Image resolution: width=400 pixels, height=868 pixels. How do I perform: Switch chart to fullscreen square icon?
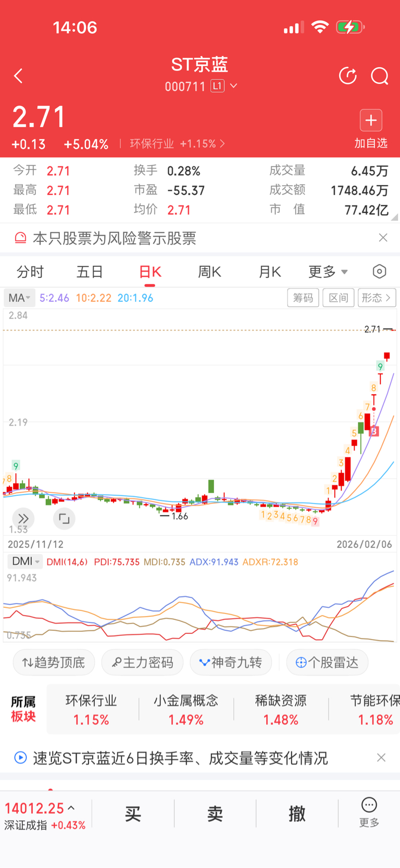[x=64, y=519]
